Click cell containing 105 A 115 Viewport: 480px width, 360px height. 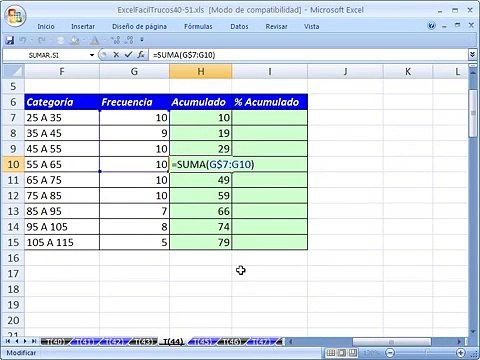[x=62, y=242]
